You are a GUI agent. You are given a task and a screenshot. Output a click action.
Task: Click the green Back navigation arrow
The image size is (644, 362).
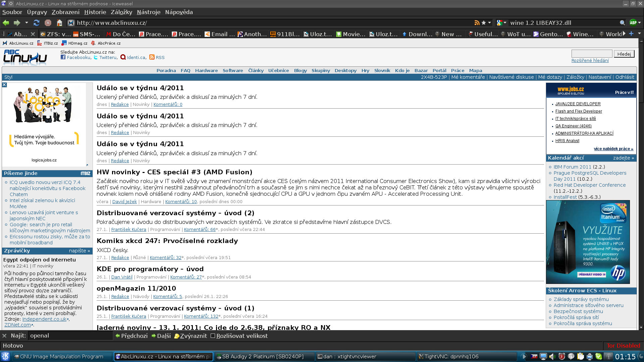pyautogui.click(x=6, y=23)
